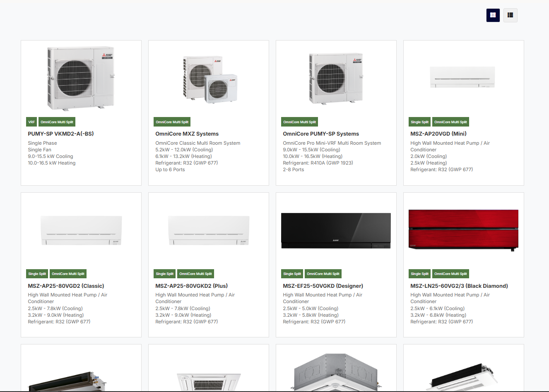
Task: Open MSZ-AP25-80VGKD2 (Plus) unit image
Action: pos(209,230)
